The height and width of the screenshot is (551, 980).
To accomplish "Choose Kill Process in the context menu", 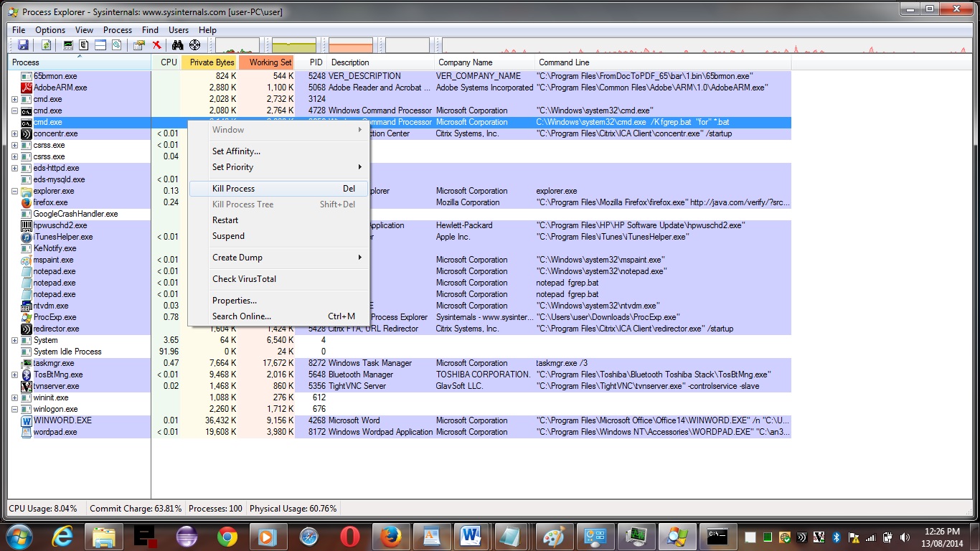I will coord(234,189).
